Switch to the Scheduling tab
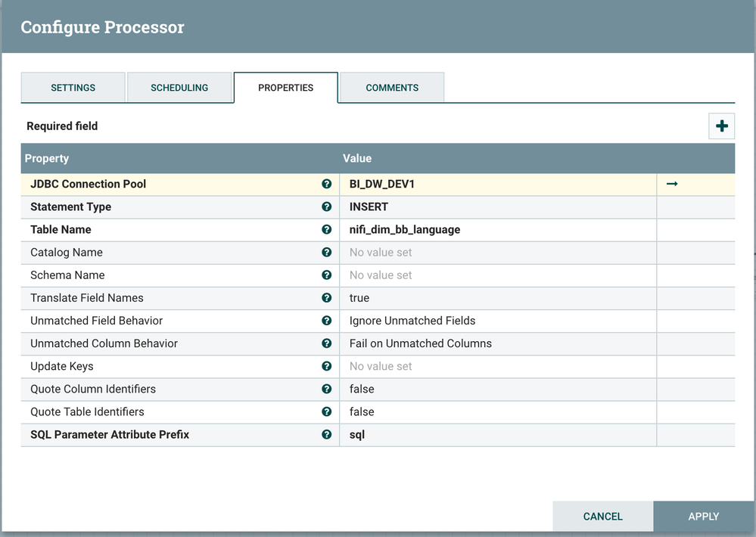The image size is (756, 537). tap(179, 88)
